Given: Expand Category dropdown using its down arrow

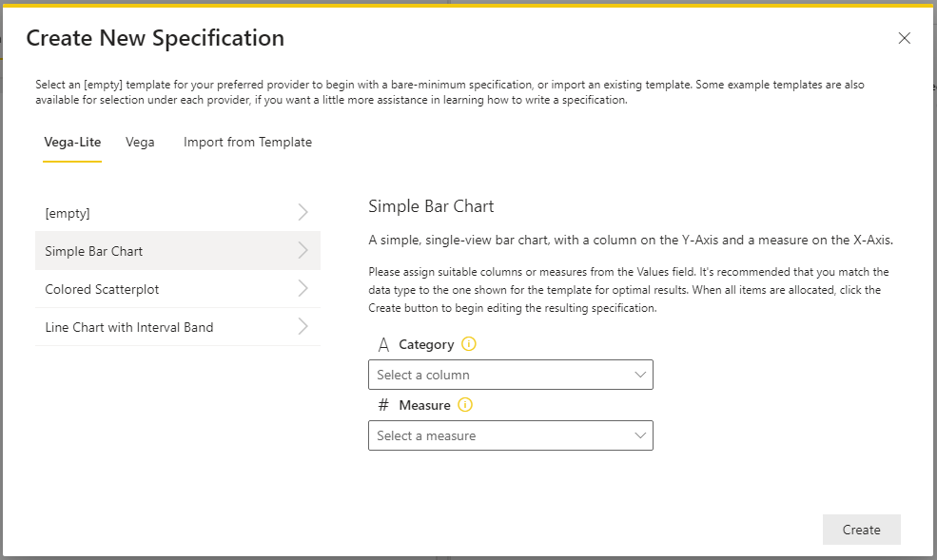Looking at the screenshot, I should [x=640, y=375].
